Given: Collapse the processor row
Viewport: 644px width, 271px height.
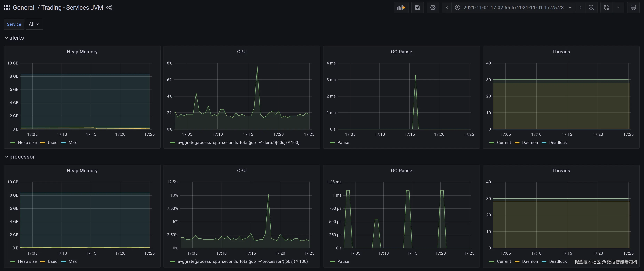Looking at the screenshot, I should [22, 157].
